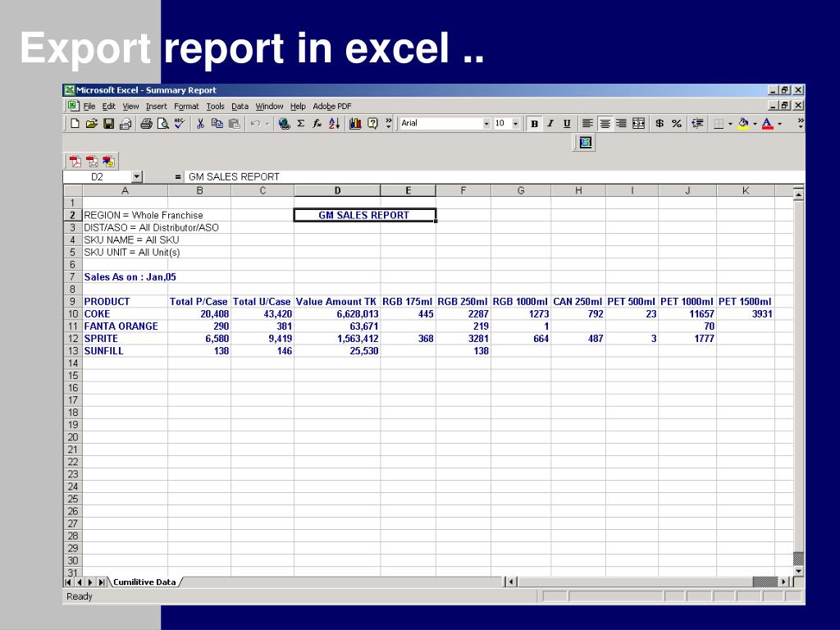Open the Format menu

click(x=186, y=106)
